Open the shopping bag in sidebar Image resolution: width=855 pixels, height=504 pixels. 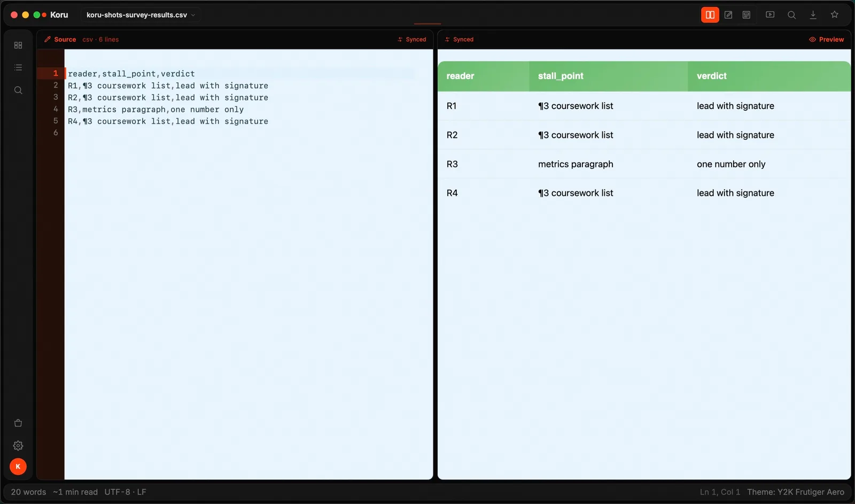(x=18, y=423)
